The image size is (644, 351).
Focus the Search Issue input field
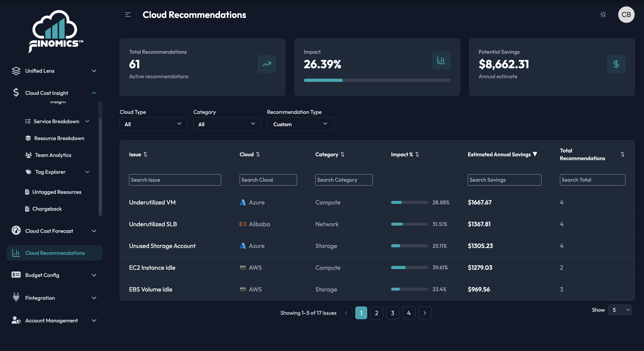175,180
